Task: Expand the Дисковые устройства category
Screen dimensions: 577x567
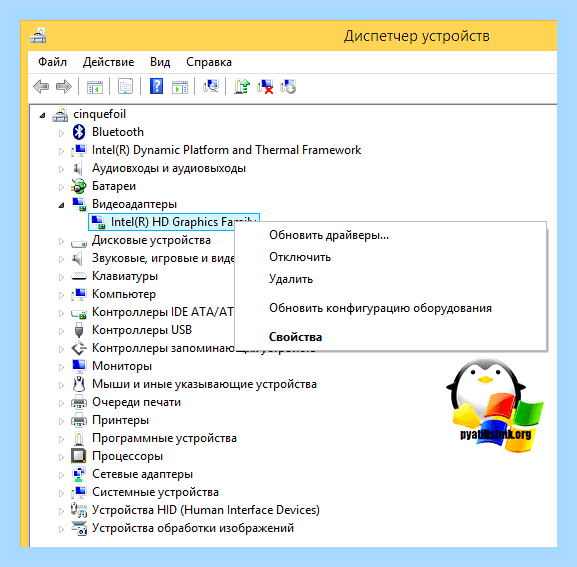Action: (61, 241)
